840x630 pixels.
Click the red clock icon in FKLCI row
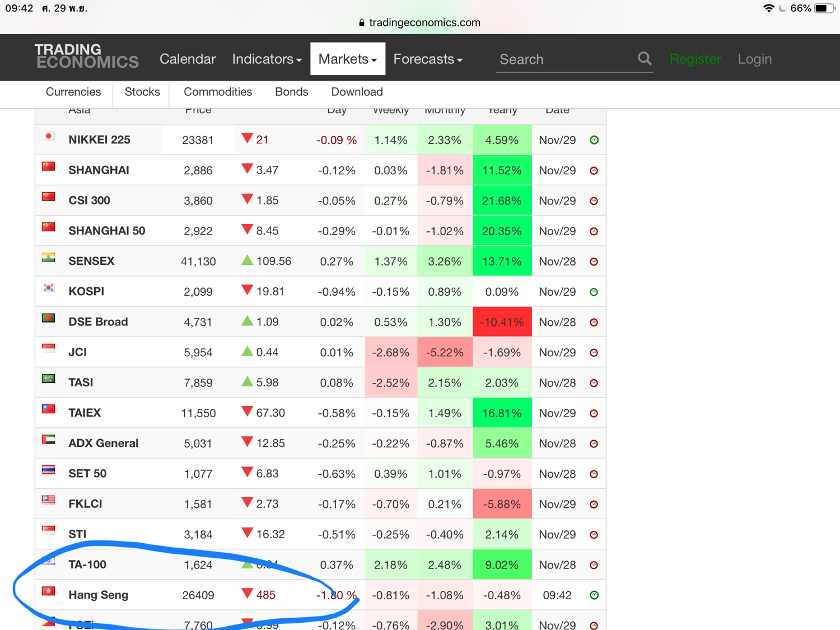(594, 504)
